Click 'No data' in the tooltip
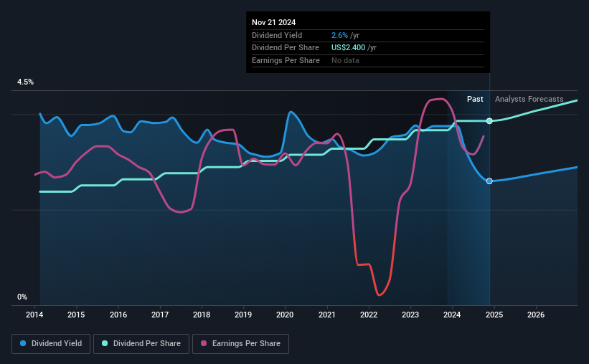589x364 pixels. click(x=345, y=60)
